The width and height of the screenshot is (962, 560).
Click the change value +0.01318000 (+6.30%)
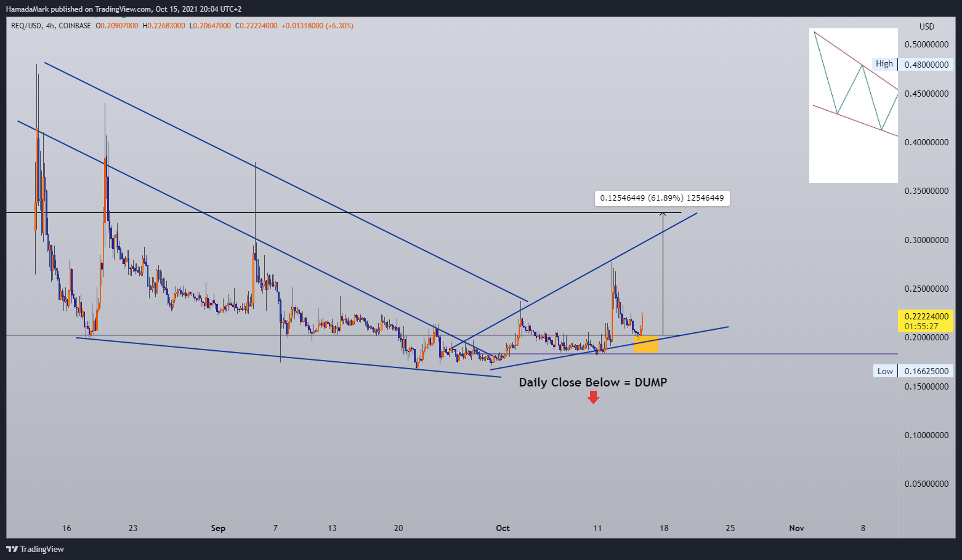(317, 26)
